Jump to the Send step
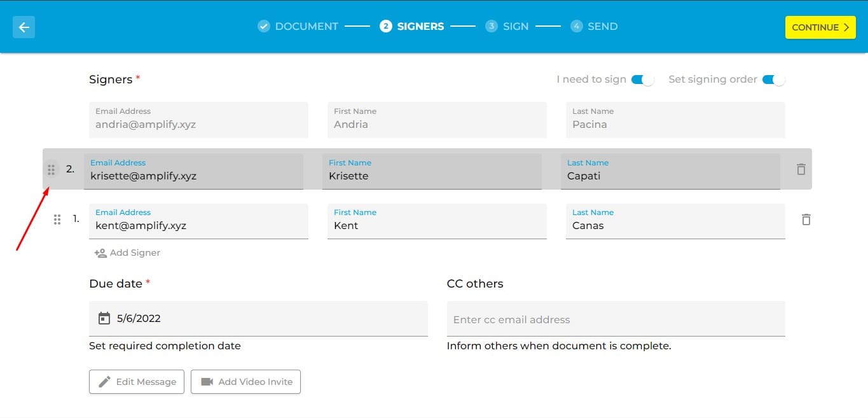 (594, 26)
